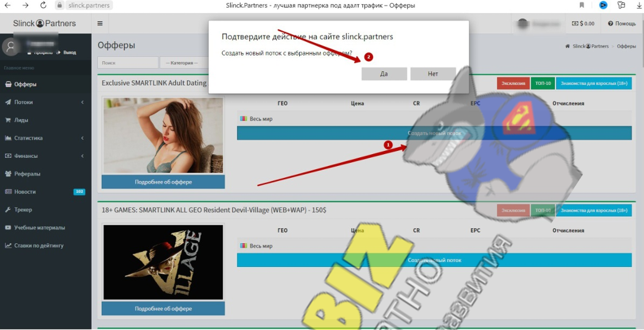Click Нет to cancel the dialog
The height and width of the screenshot is (330, 644).
pos(433,74)
